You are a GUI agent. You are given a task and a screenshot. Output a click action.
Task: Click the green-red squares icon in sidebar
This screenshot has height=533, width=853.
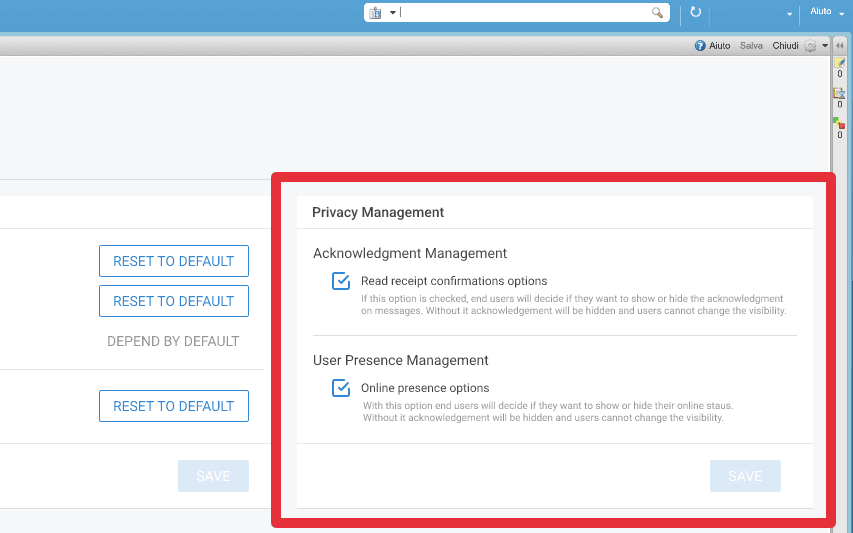[x=839, y=123]
